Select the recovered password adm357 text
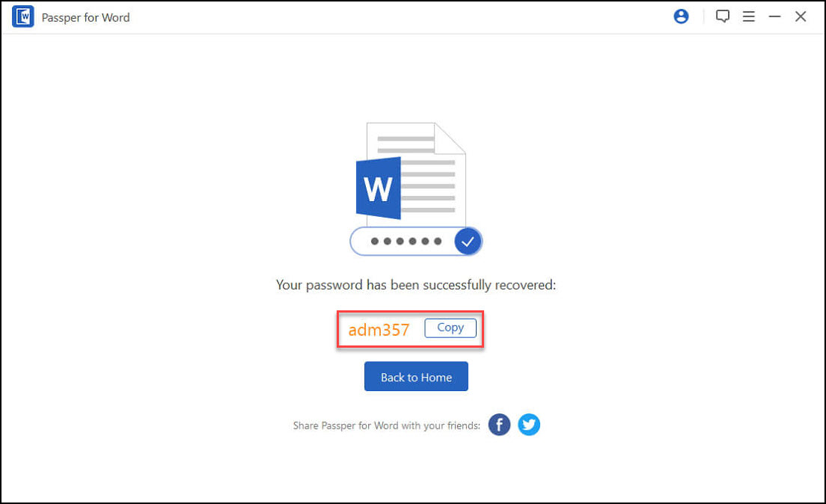Viewport: 826px width, 504px height. pyautogui.click(x=379, y=330)
